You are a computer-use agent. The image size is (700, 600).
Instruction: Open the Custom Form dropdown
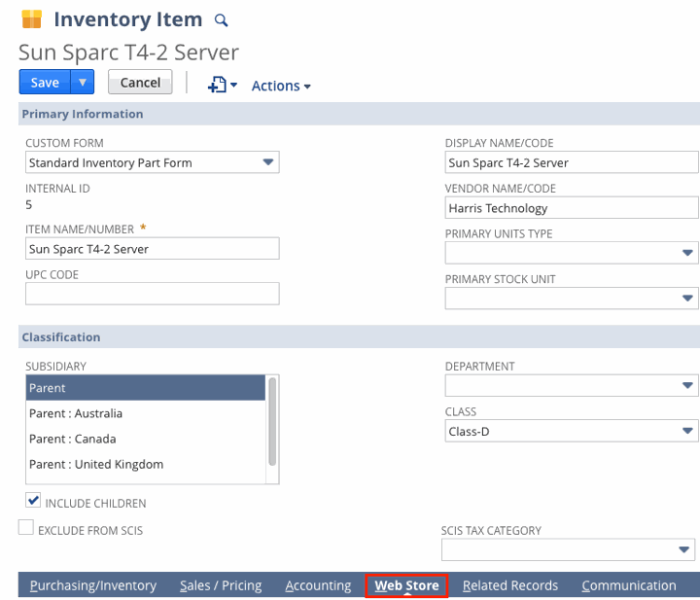[x=153, y=162]
